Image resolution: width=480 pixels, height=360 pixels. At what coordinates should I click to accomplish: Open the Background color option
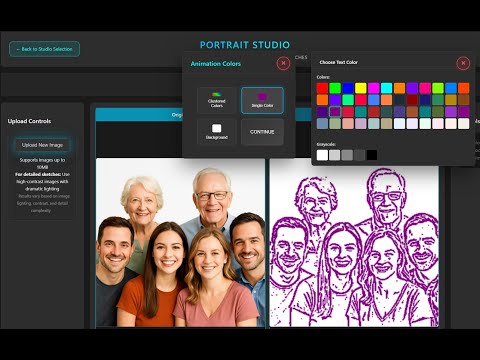coord(217,132)
